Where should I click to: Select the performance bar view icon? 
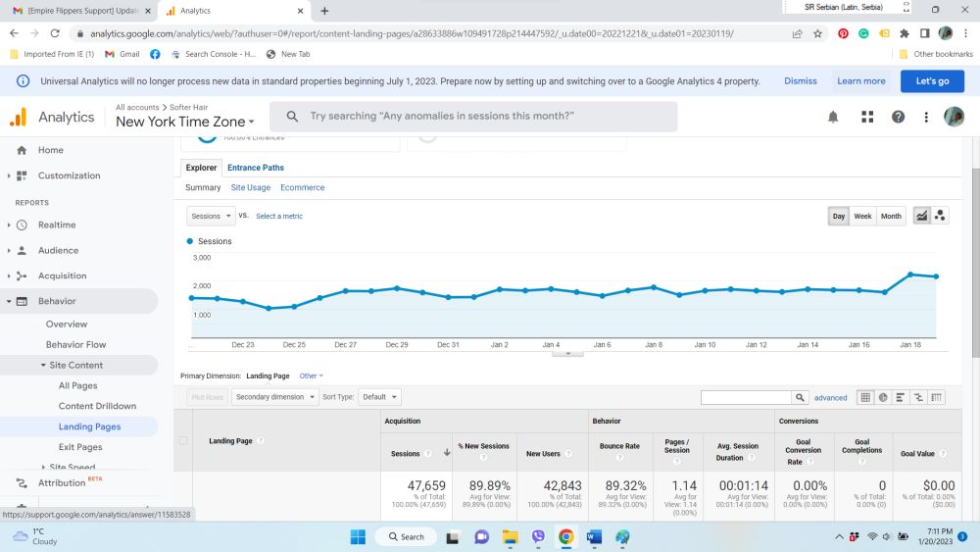[901, 398]
